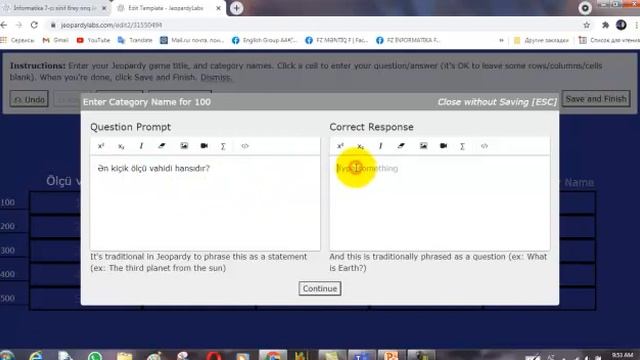The image size is (640, 360).
Task: Insert image in Question Prompt editor
Action: (x=184, y=146)
